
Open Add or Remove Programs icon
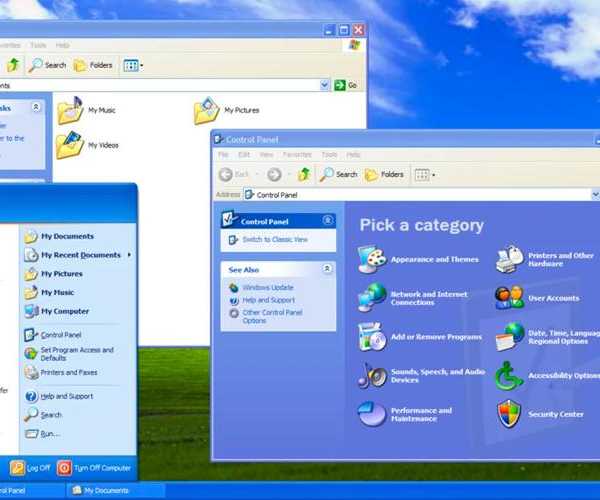(x=372, y=336)
